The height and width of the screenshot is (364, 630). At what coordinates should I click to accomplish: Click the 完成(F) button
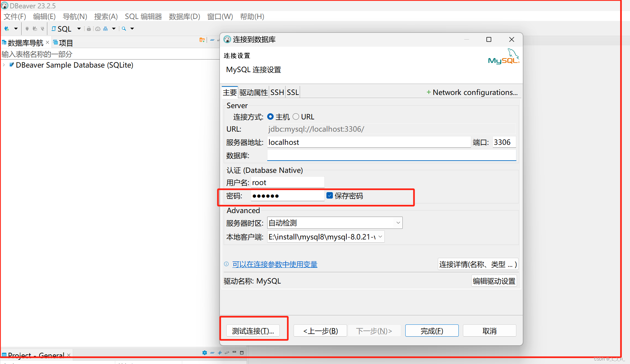(x=431, y=331)
